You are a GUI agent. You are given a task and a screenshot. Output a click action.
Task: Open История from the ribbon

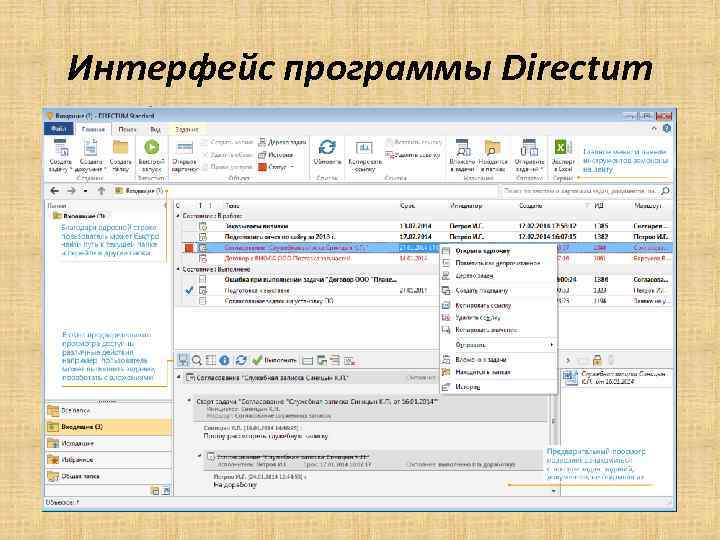click(x=276, y=155)
